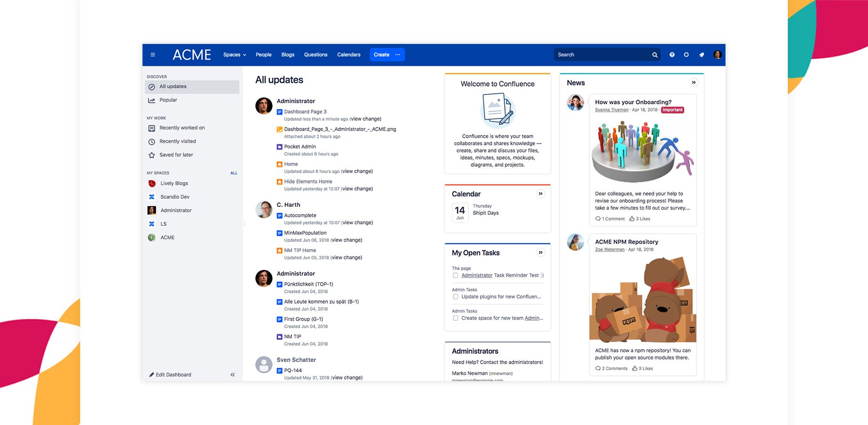Open user profile avatar in header
This screenshot has width=868, height=425.
pyautogui.click(x=718, y=55)
